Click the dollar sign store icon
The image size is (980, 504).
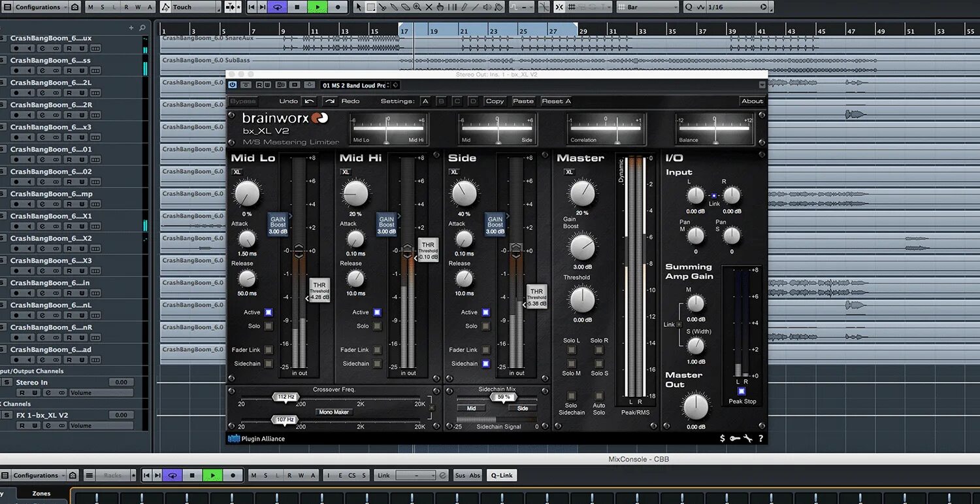coord(722,439)
